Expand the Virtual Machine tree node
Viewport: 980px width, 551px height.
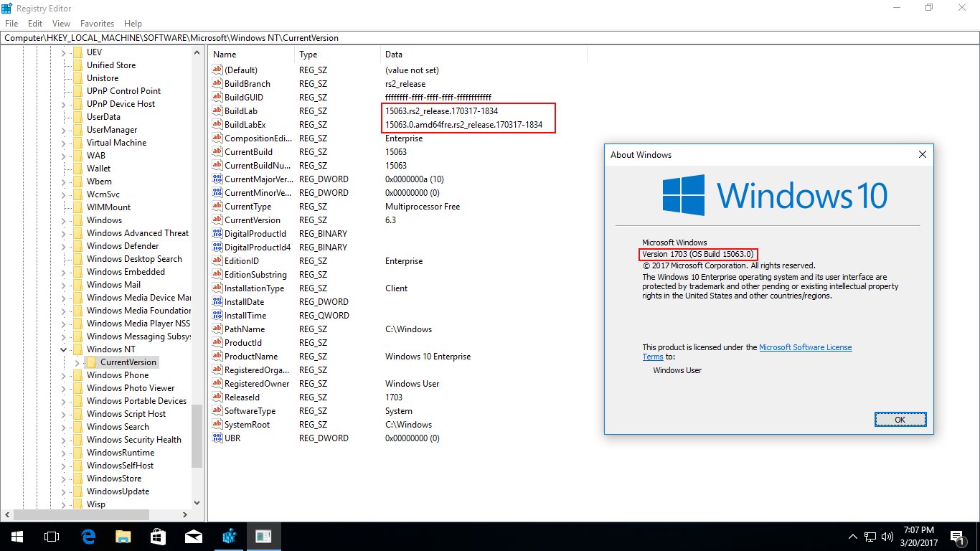[x=64, y=143]
